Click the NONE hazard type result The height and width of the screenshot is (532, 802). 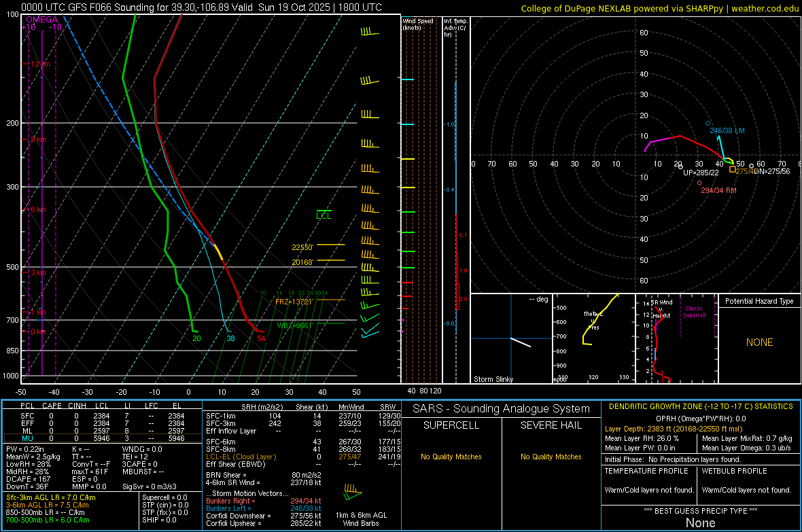click(x=759, y=342)
